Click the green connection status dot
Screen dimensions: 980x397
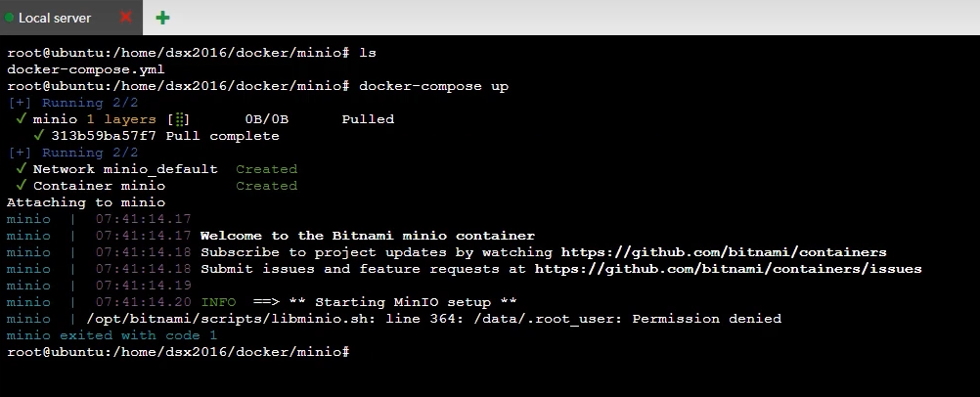pos(10,19)
